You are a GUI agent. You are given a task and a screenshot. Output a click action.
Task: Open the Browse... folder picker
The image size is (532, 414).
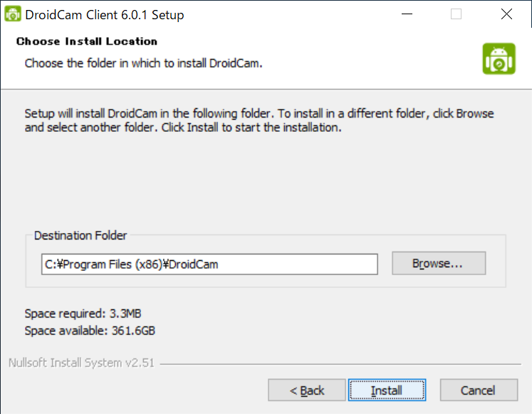(x=438, y=263)
